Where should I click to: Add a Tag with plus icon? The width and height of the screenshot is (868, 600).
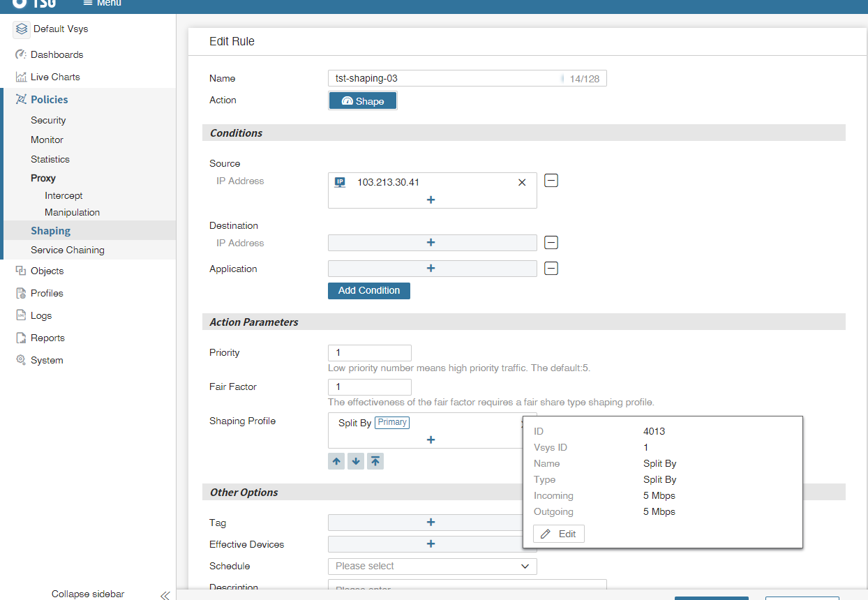click(x=431, y=523)
